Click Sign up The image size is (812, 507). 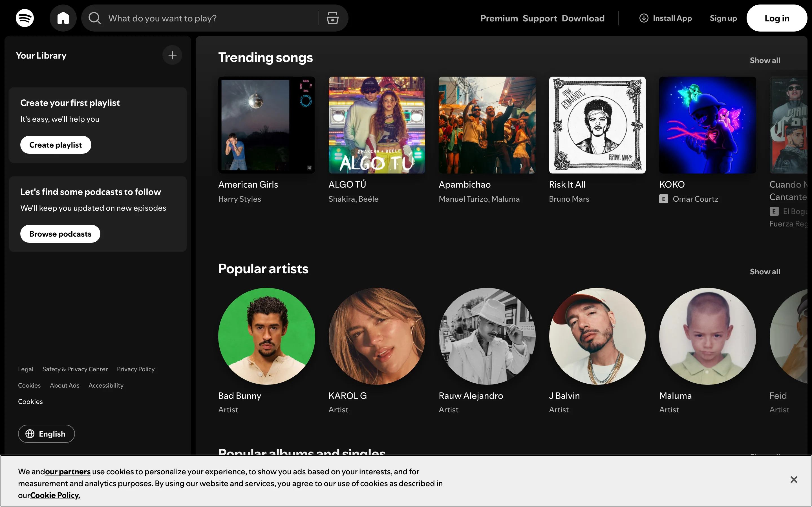pos(723,18)
